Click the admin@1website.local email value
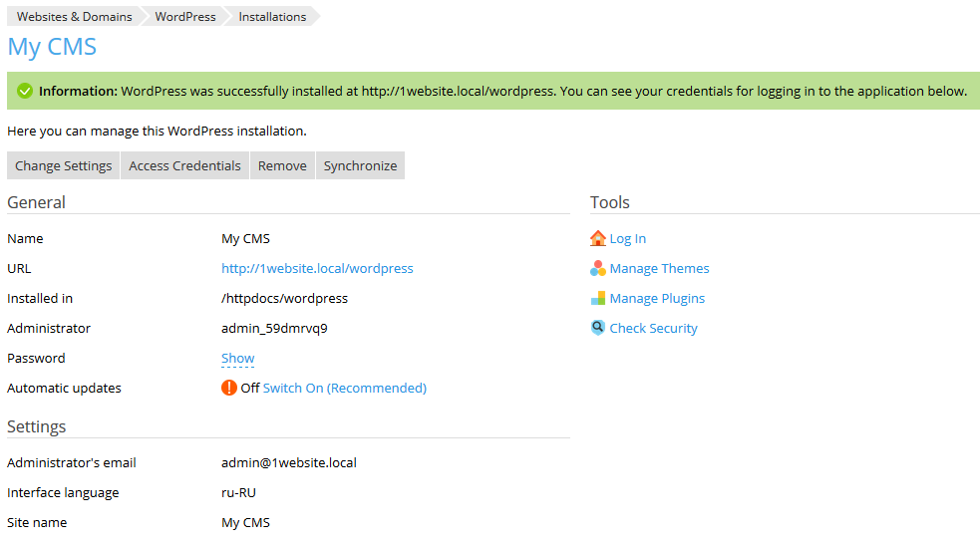The height and width of the screenshot is (547, 980). tap(289, 462)
